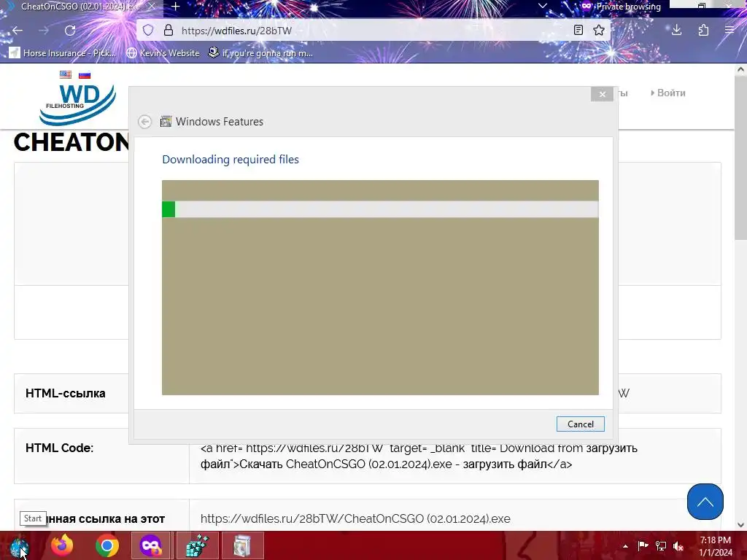747x560 pixels.
Task: Open the Windows Start button
Action: point(20,545)
